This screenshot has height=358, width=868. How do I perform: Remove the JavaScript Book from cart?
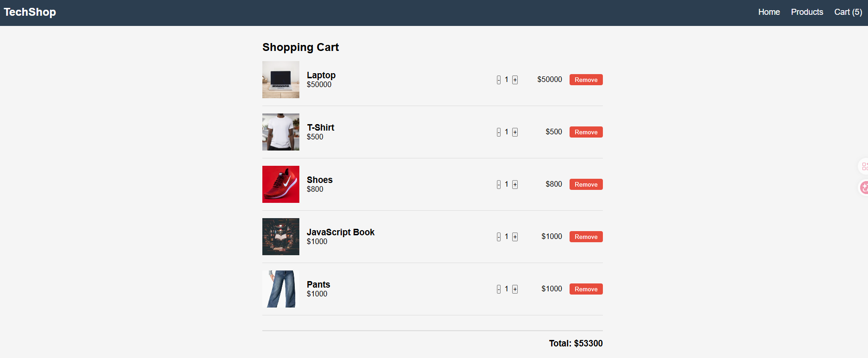coord(586,237)
